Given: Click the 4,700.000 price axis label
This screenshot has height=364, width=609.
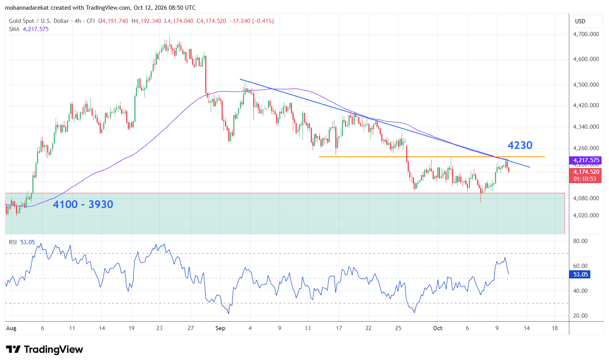Looking at the screenshot, I should click(x=586, y=34).
